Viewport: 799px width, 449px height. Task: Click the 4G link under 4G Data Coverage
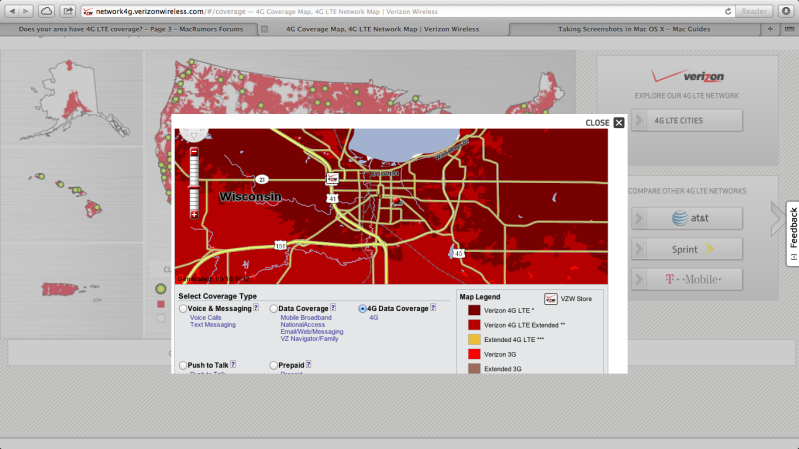374,318
